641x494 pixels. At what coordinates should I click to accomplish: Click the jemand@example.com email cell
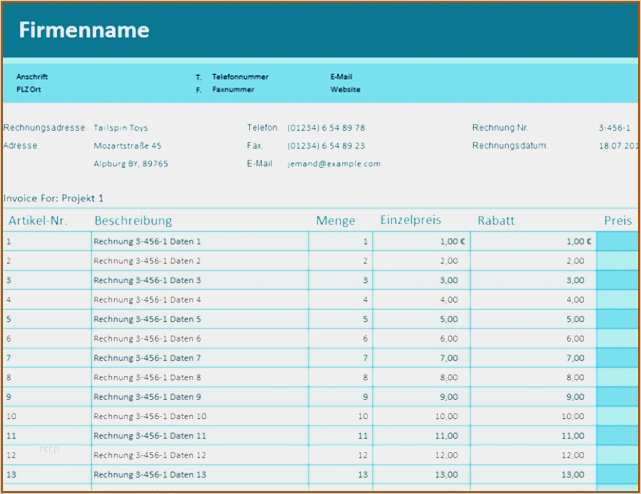point(334,164)
